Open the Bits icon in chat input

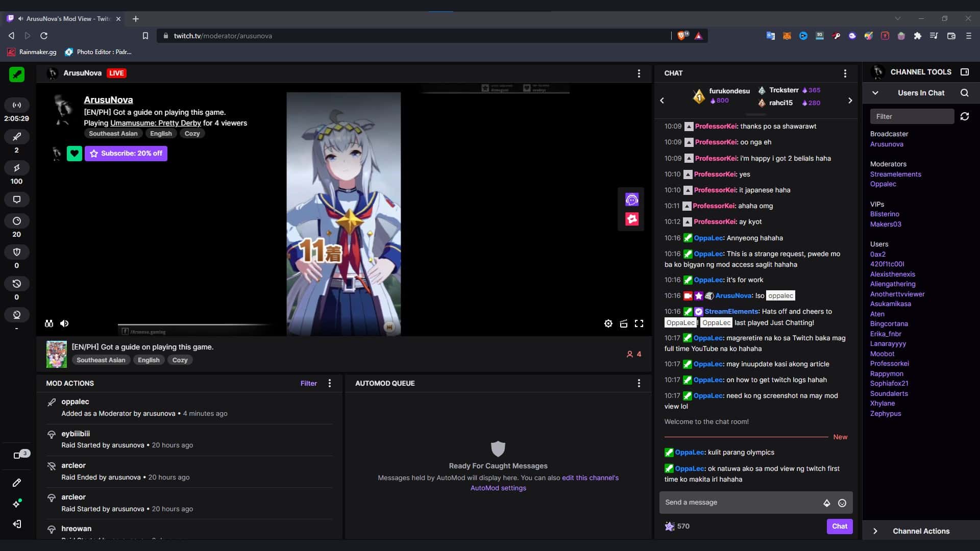(827, 503)
